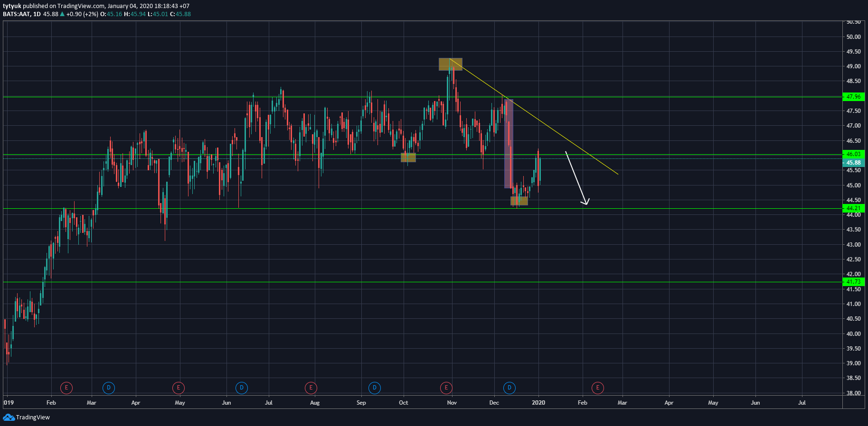Click the opening price value 45.16
Image resolution: width=868 pixels, height=426 pixels.
[x=114, y=14]
